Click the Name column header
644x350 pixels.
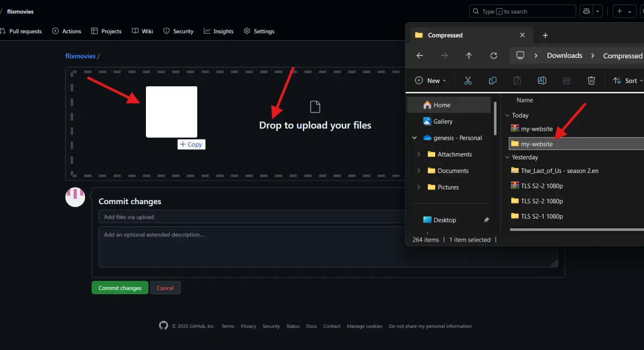pyautogui.click(x=525, y=100)
